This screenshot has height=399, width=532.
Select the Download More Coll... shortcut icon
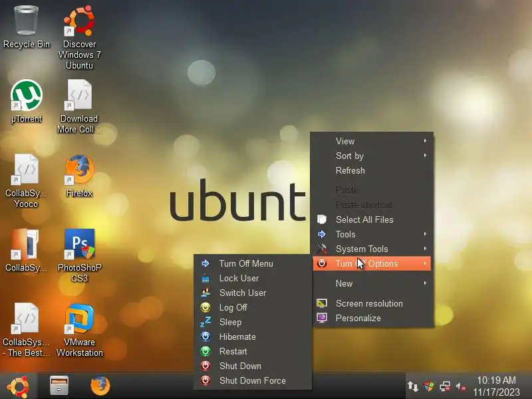pyautogui.click(x=79, y=95)
